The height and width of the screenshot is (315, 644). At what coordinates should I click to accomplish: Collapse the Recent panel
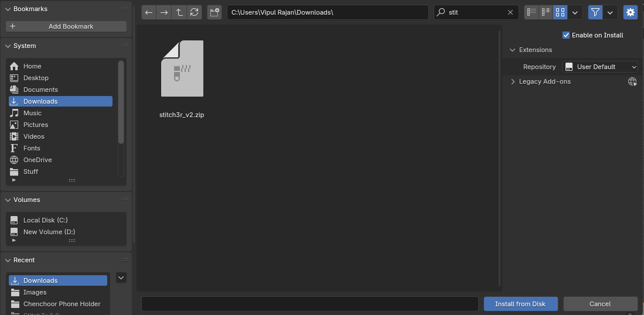8,260
